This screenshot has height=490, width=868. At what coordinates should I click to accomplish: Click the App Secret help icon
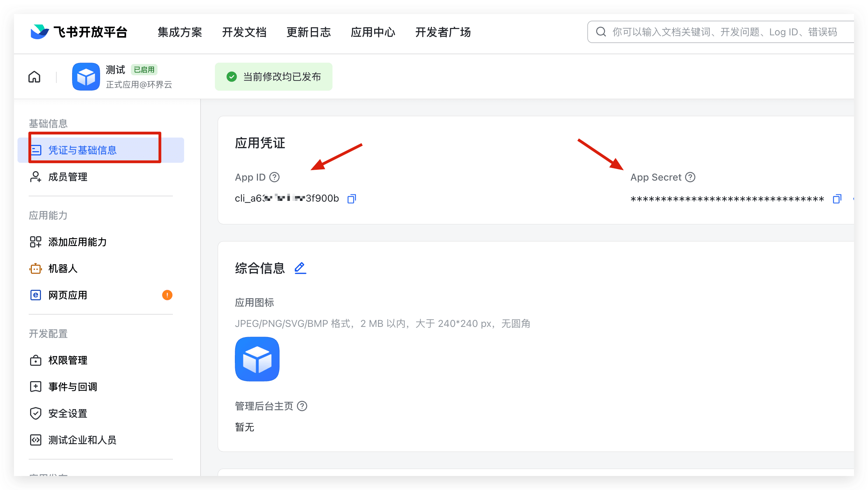(x=690, y=177)
